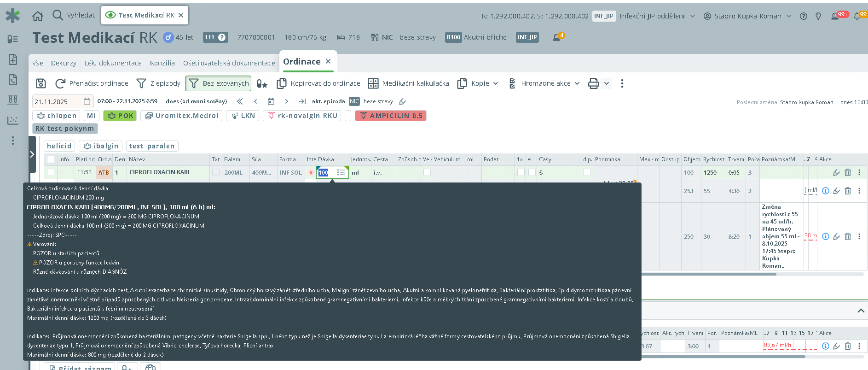
Task: Check the select-all header checkbox
Action: coord(51,159)
